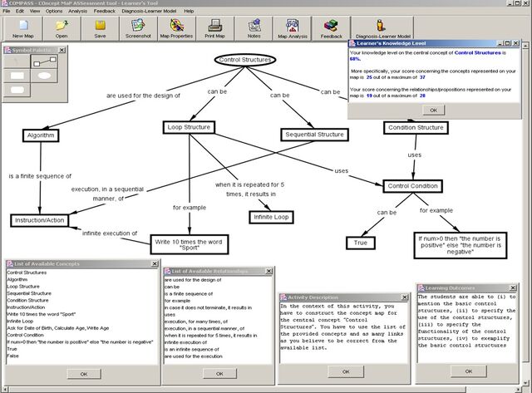532x393 pixels.
Task: Open Map Properties from the toolbar
Action: pyautogui.click(x=176, y=28)
